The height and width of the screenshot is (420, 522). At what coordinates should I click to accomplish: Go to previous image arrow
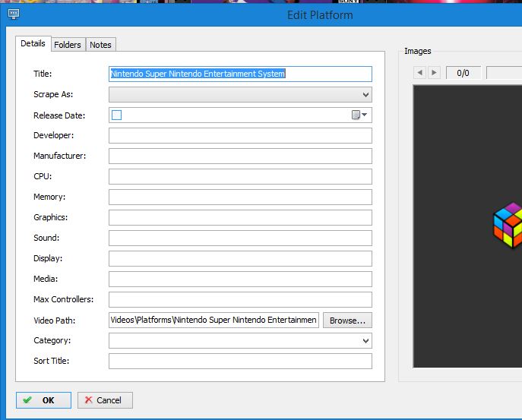click(x=419, y=73)
